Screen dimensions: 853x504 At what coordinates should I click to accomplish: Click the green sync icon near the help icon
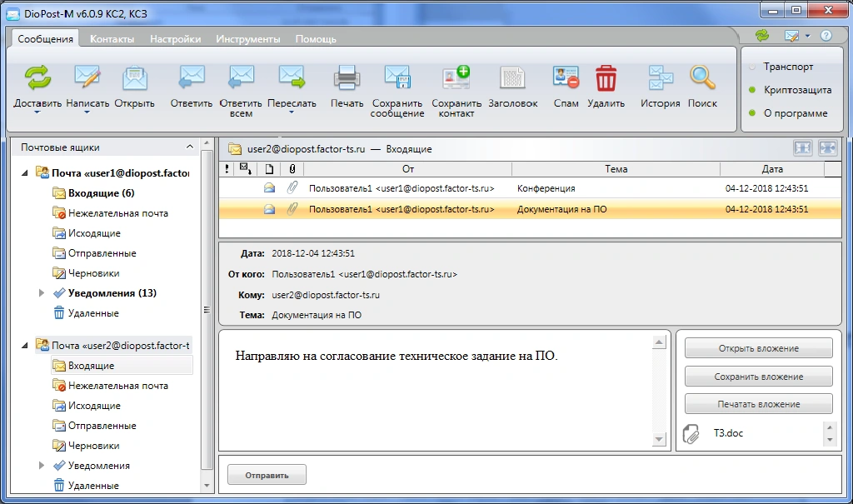[762, 36]
